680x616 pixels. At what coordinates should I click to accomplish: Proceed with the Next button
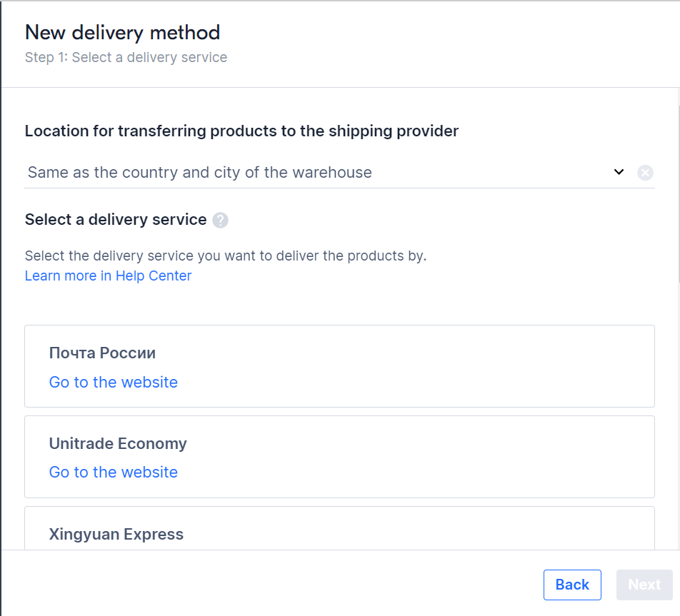pyautogui.click(x=644, y=585)
